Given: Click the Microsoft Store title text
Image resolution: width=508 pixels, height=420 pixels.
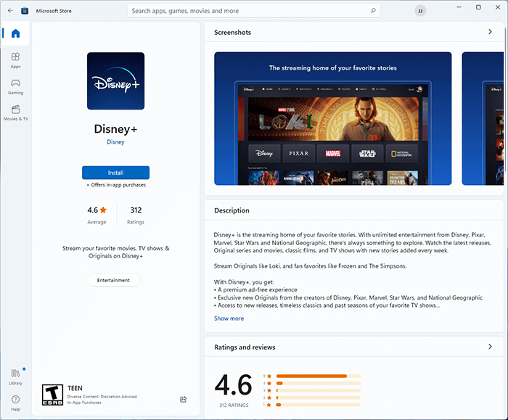Looking at the screenshot, I should pos(54,11).
